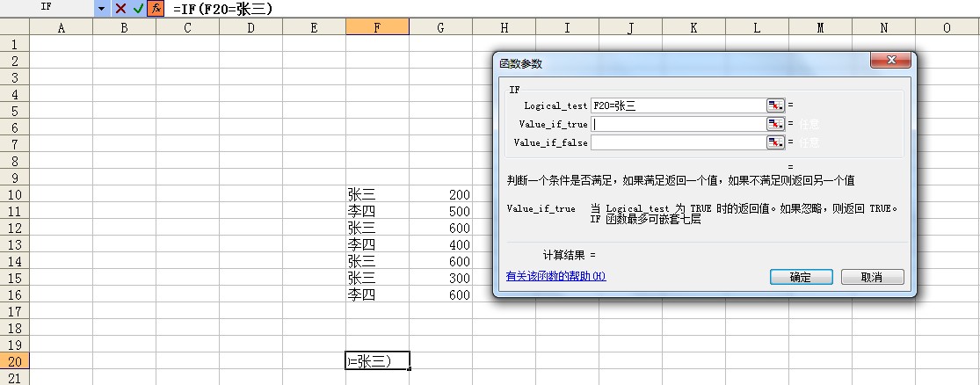The image size is (980, 385).
Task: Click the Value_if_true input field
Action: pyautogui.click(x=679, y=124)
